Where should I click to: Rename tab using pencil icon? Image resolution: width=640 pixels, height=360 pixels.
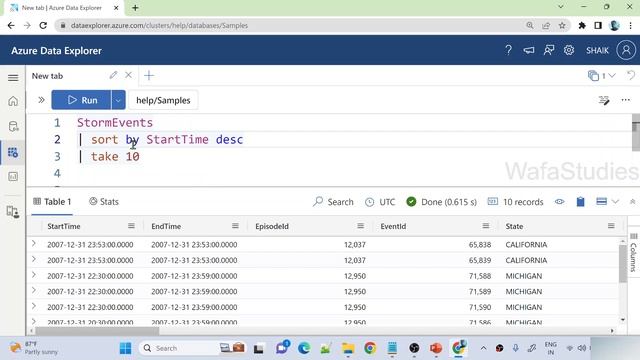[113, 75]
